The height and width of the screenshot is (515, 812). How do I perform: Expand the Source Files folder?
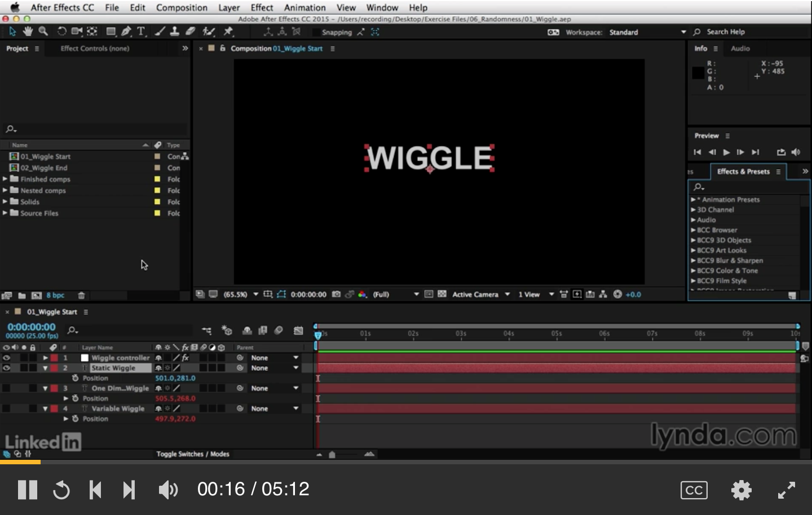pyautogui.click(x=5, y=212)
